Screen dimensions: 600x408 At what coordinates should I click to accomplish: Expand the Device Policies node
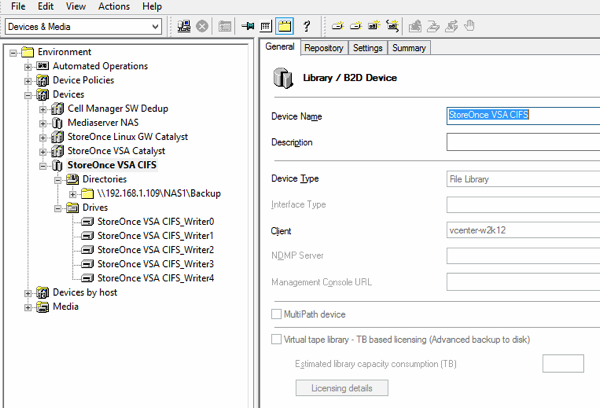pos(28,81)
